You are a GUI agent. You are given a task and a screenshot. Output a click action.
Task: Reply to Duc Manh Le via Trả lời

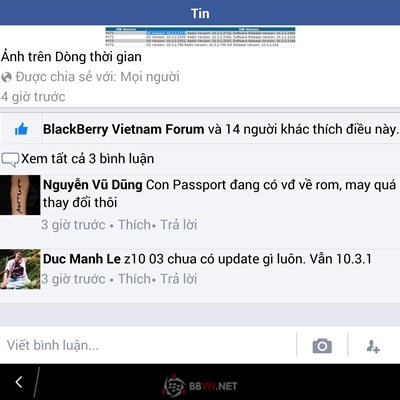(x=179, y=279)
